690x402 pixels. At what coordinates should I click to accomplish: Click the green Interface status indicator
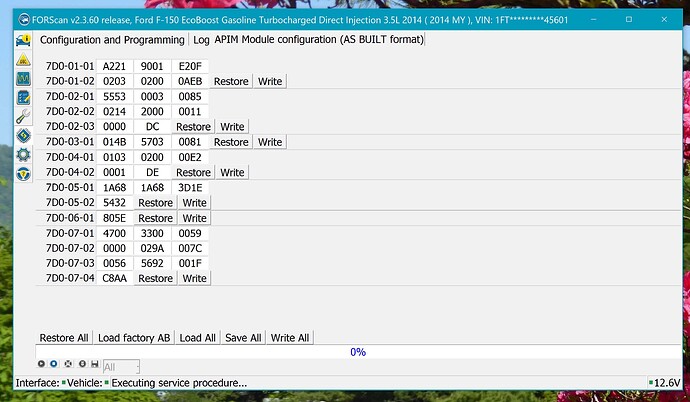click(64, 383)
